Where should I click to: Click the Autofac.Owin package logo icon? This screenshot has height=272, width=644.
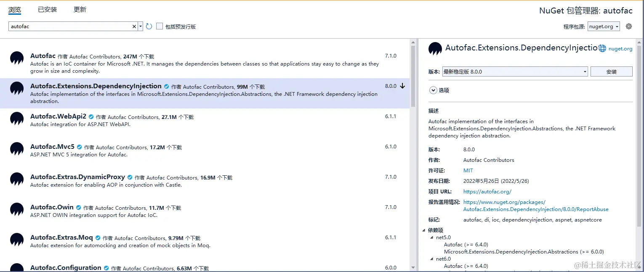click(17, 209)
